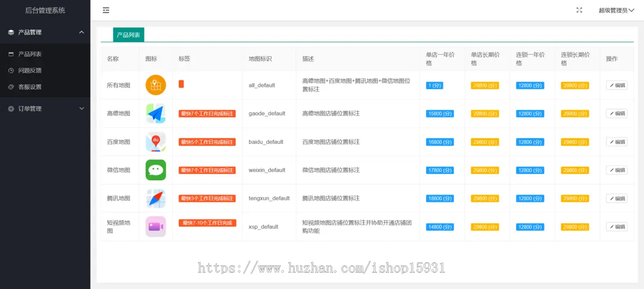Click the baidu_default map identifier

[266, 142]
